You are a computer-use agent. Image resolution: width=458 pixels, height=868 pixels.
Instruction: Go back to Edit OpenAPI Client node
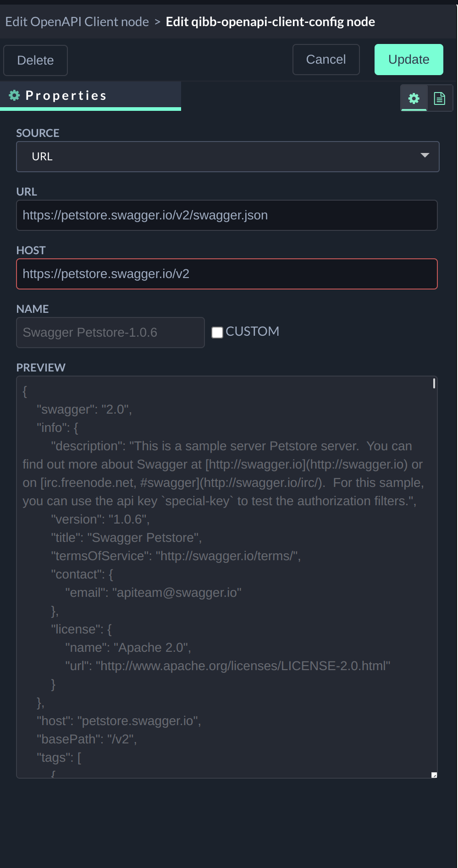tap(77, 22)
